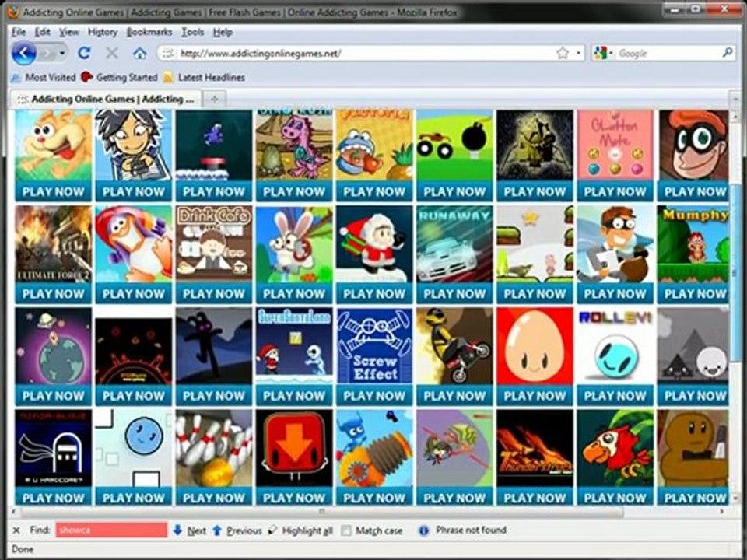Click PLAY NOW under Screw Effect
The height and width of the screenshot is (560, 747).
tap(374, 395)
